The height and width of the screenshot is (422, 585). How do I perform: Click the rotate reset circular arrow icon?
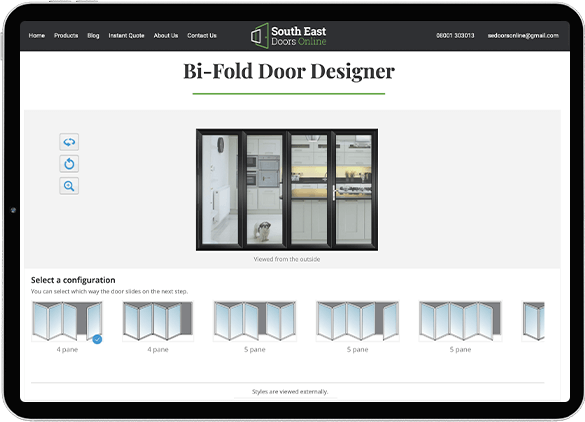coord(69,163)
